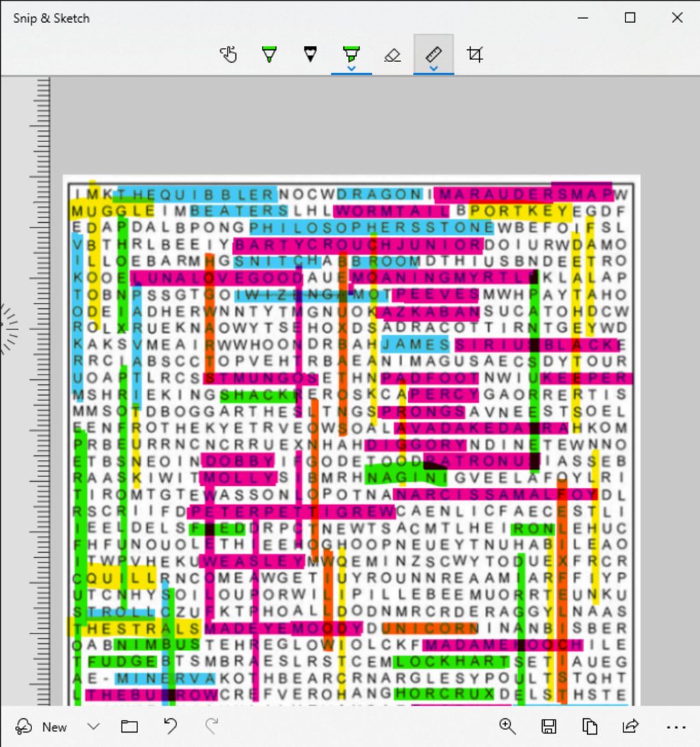Open the See more ellipsis menu
This screenshot has height=747, width=700.
(x=675, y=727)
